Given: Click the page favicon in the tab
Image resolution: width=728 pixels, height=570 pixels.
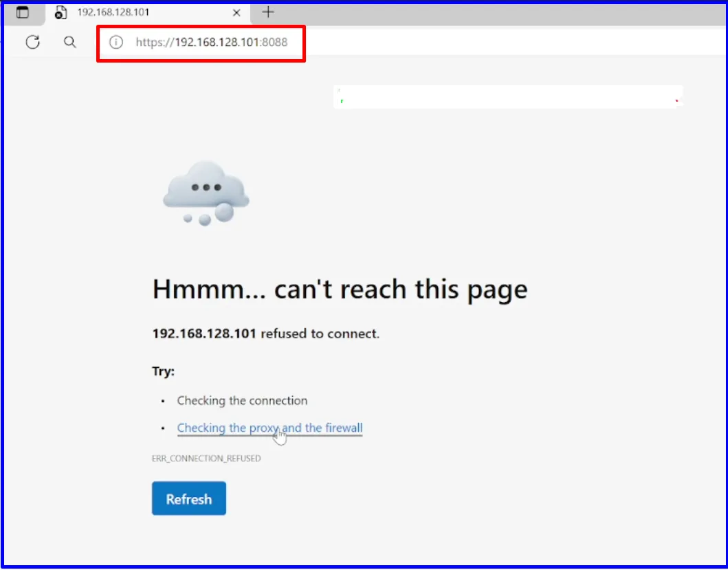Looking at the screenshot, I should pyautogui.click(x=60, y=12).
